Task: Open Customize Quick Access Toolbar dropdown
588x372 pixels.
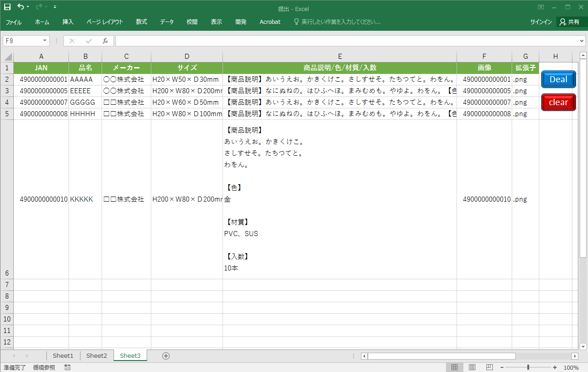Action: pyautogui.click(x=55, y=7)
